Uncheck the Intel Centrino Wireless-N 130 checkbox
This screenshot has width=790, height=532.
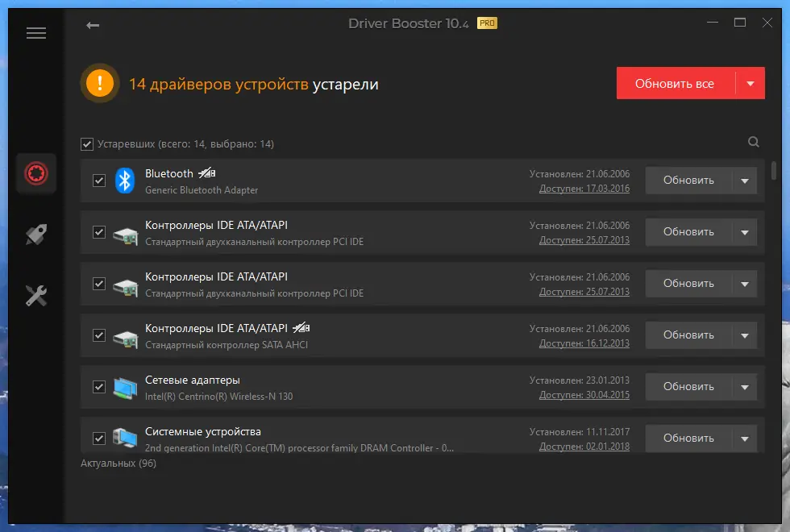click(99, 387)
